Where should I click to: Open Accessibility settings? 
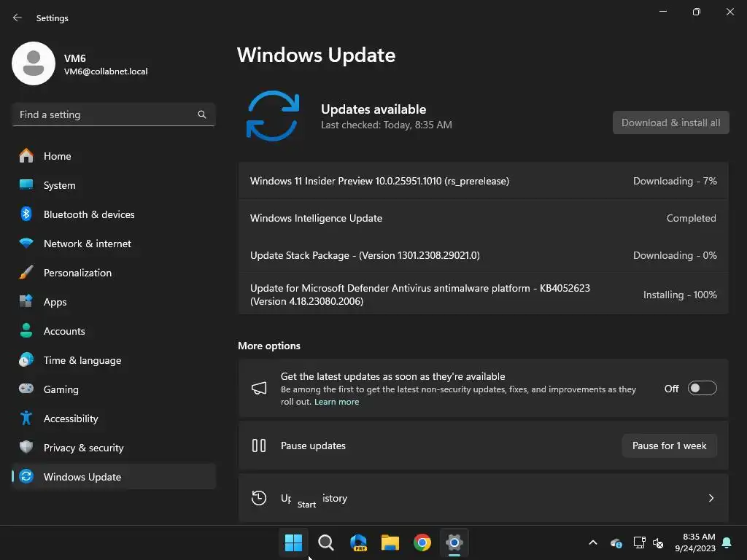point(113,418)
